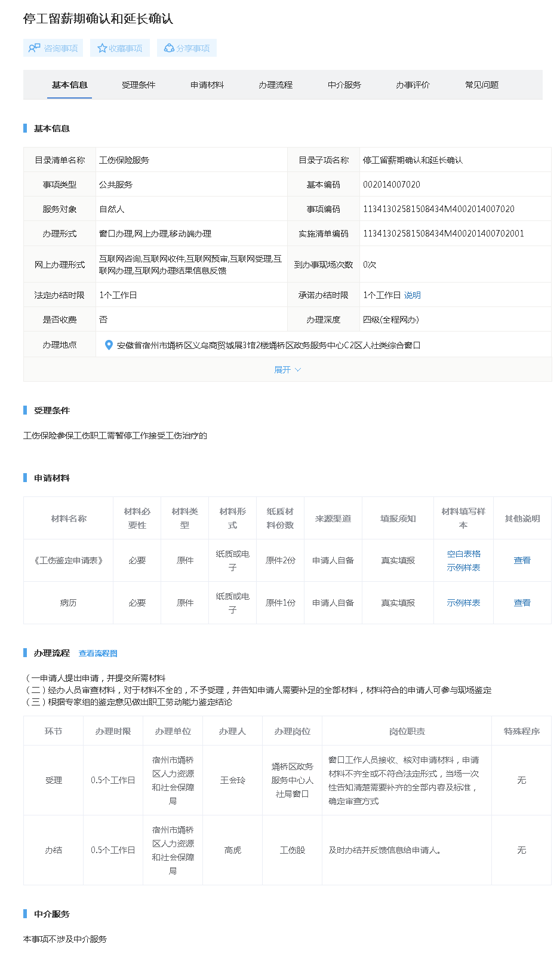Click the location pin icon beside address
This screenshot has height=960, width=560.
pyautogui.click(x=109, y=345)
